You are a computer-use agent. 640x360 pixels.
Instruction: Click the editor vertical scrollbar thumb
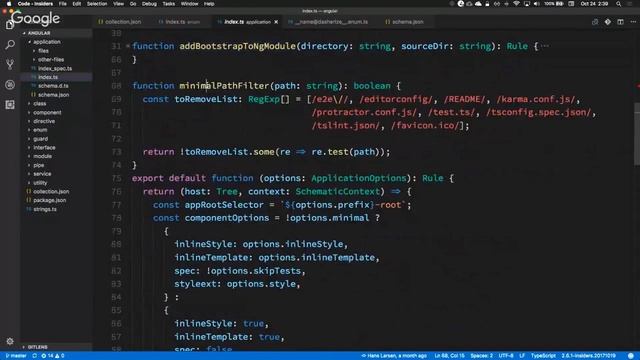[x=637, y=134]
